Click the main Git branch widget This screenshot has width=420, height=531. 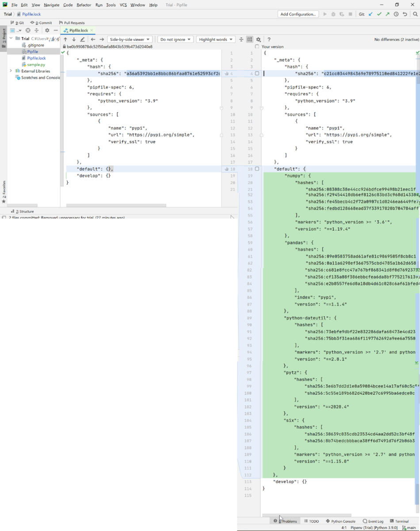(409, 528)
